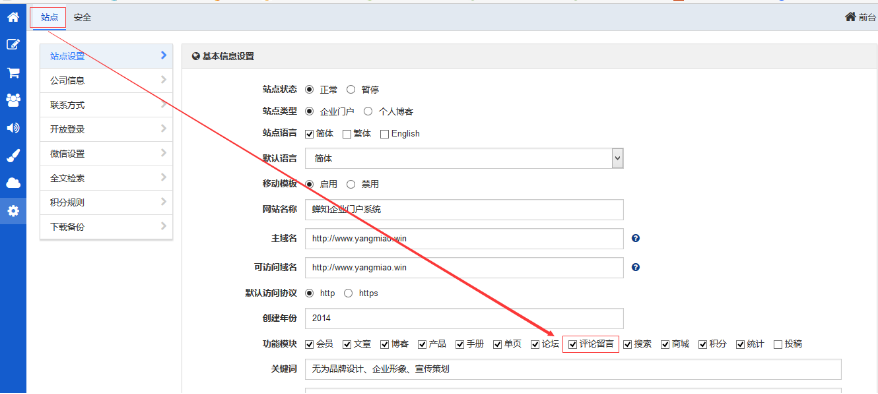Toggle the 单页 module checkbox

tap(497, 345)
